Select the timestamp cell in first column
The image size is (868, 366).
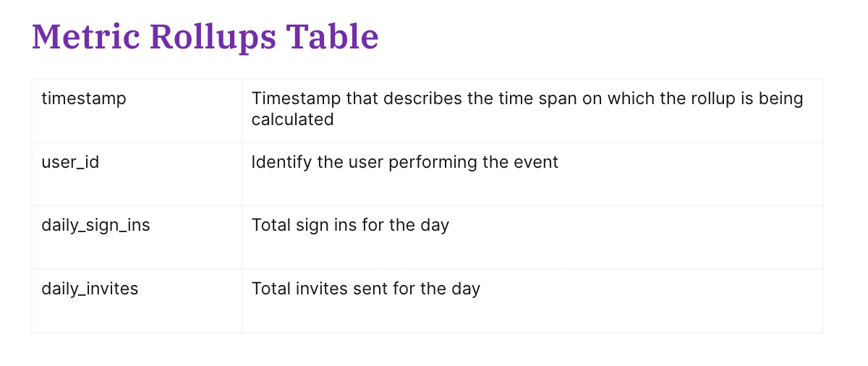coord(137,111)
